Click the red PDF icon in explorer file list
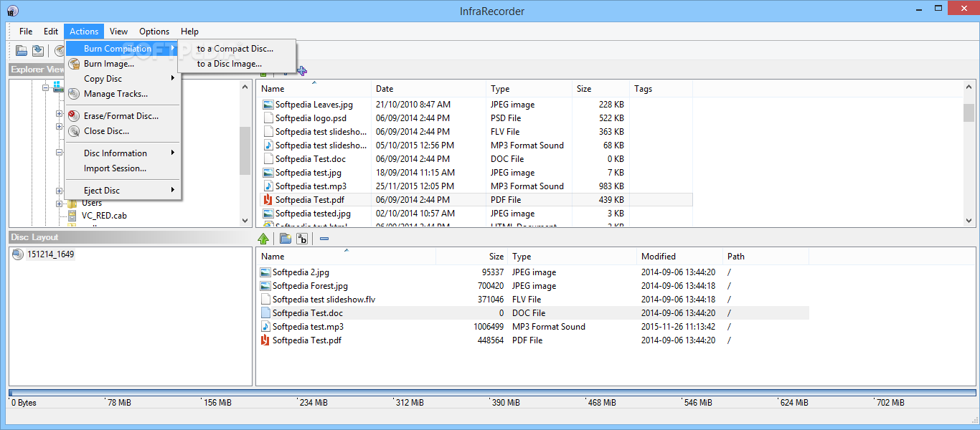The image size is (980, 430). [x=268, y=200]
